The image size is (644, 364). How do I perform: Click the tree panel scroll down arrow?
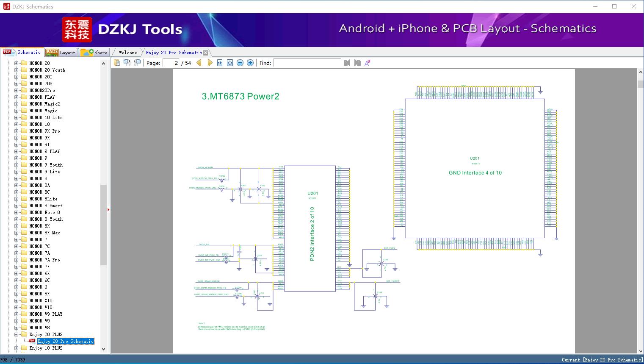tap(103, 349)
